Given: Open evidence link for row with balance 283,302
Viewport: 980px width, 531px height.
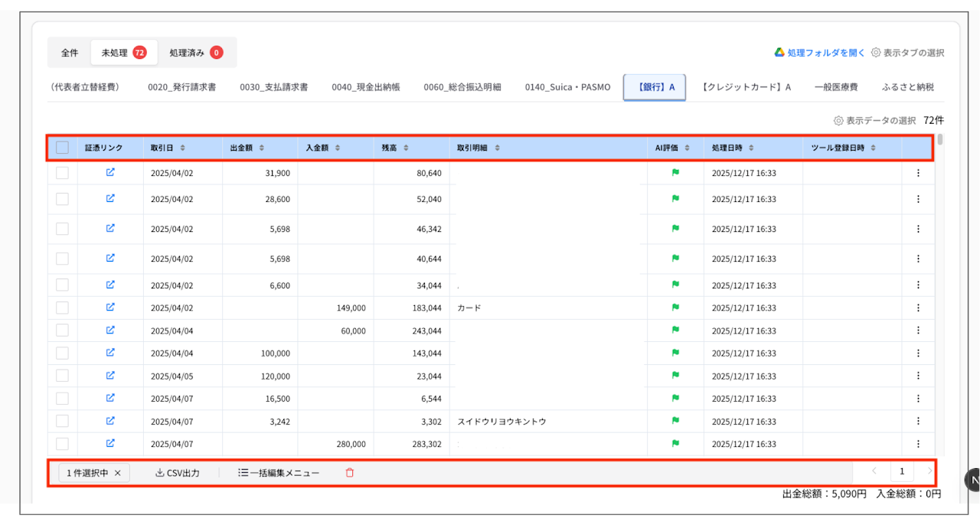Looking at the screenshot, I should point(110,444).
